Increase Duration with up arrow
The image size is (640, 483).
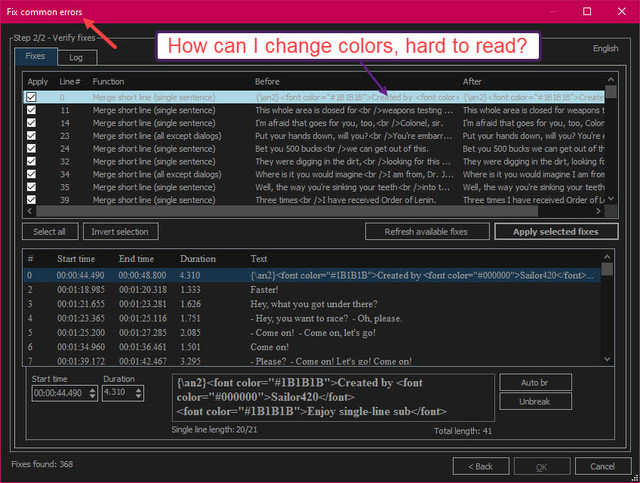[x=139, y=390]
